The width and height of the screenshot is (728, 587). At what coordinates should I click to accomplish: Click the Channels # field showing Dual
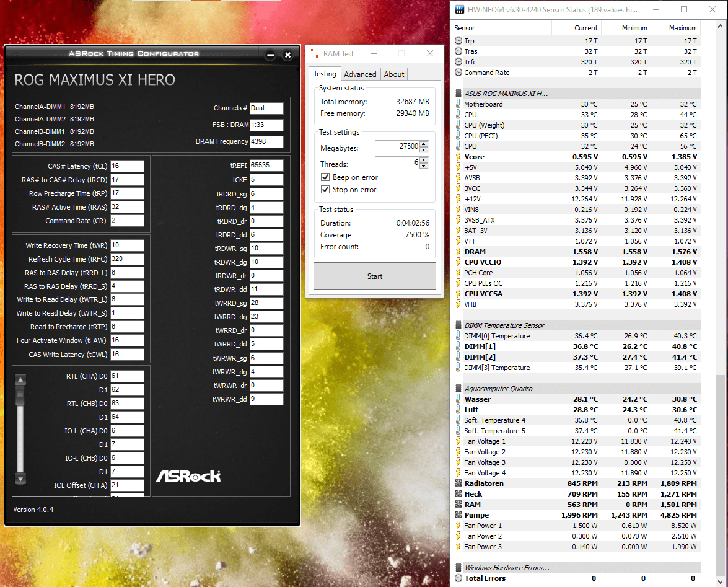pyautogui.click(x=266, y=108)
